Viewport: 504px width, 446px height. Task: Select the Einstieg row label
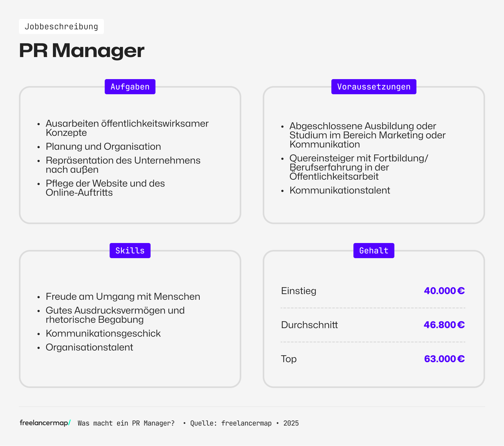298,291
